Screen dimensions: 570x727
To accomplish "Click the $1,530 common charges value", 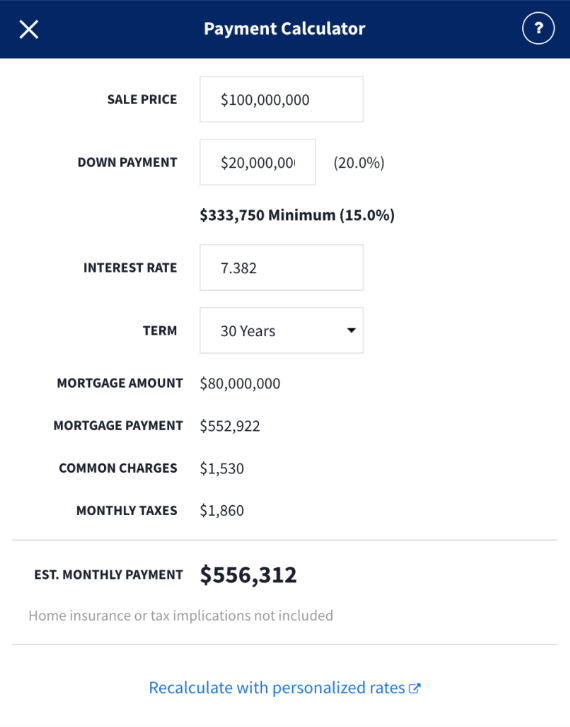I will 222,468.
